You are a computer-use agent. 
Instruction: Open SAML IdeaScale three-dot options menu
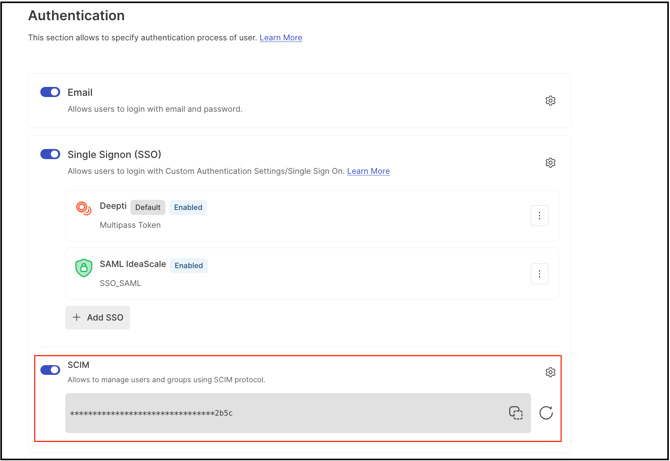point(539,274)
